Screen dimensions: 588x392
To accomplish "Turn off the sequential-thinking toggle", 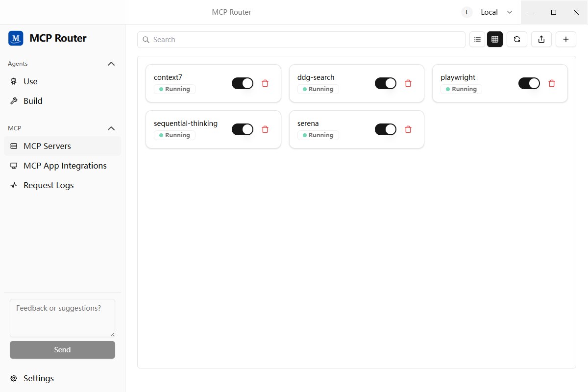I will pos(243,129).
